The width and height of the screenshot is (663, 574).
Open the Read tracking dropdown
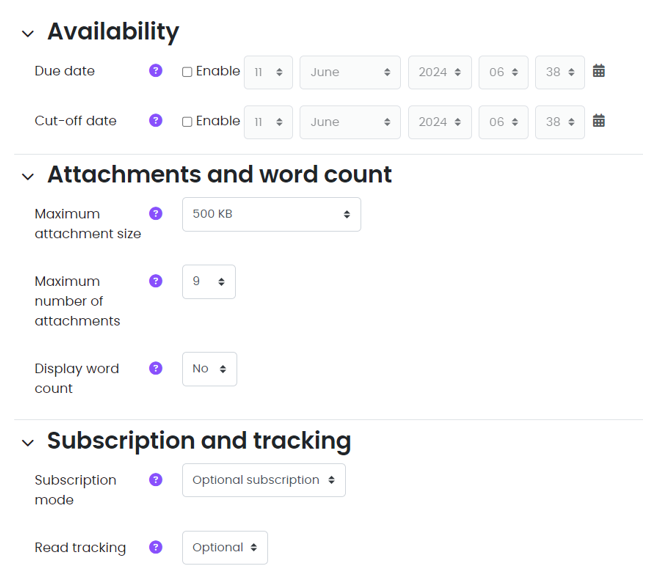[x=224, y=548]
